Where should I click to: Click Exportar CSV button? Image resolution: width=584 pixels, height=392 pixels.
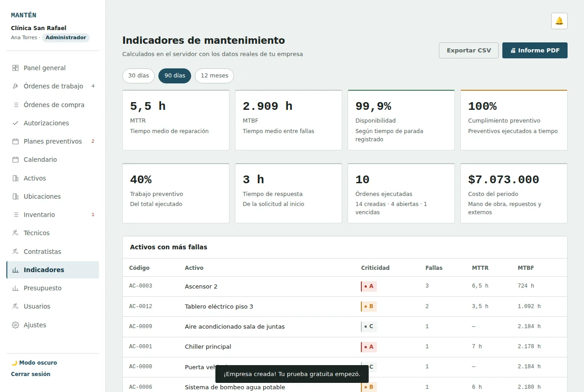[469, 51]
